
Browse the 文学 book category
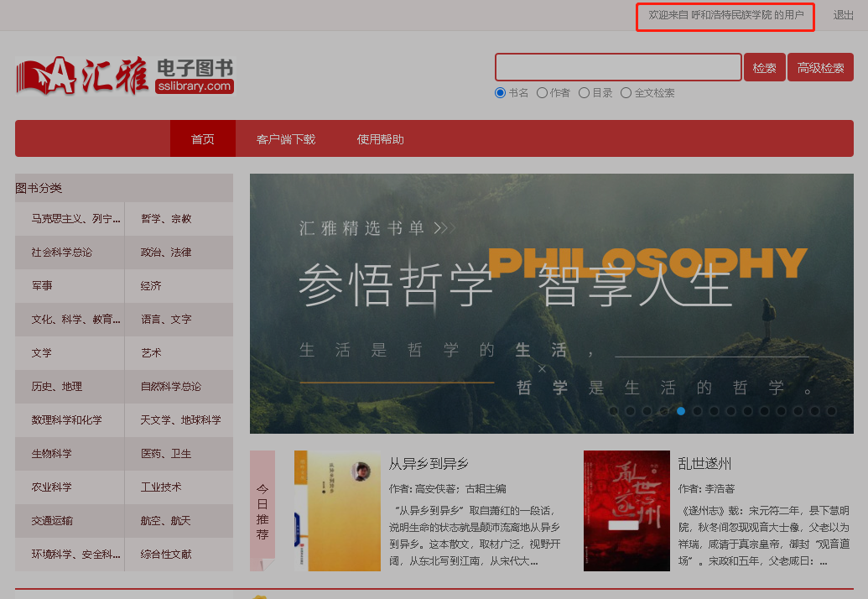[42, 353]
